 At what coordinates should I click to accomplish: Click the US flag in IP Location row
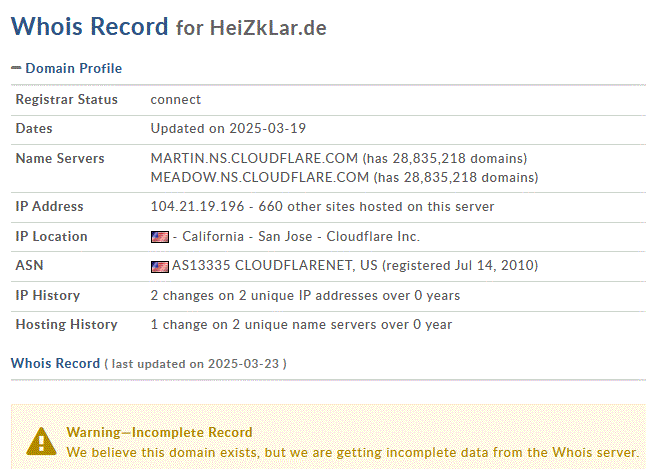click(x=160, y=237)
